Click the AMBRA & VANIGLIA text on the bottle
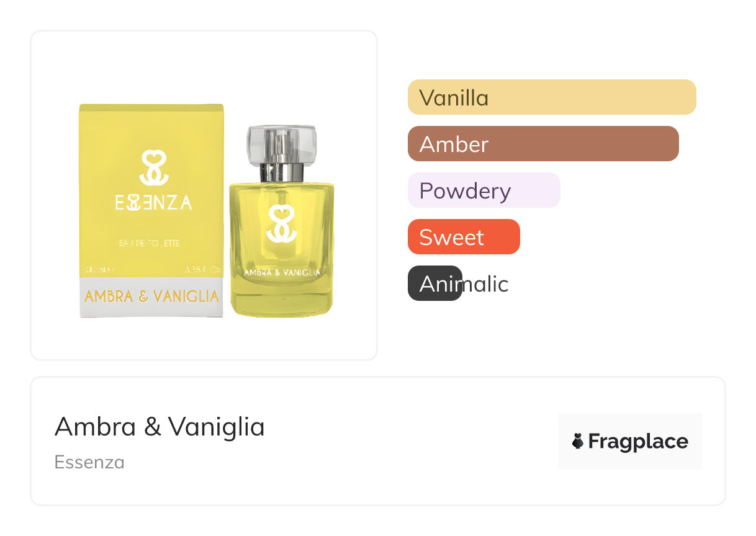756x536 pixels. click(282, 272)
